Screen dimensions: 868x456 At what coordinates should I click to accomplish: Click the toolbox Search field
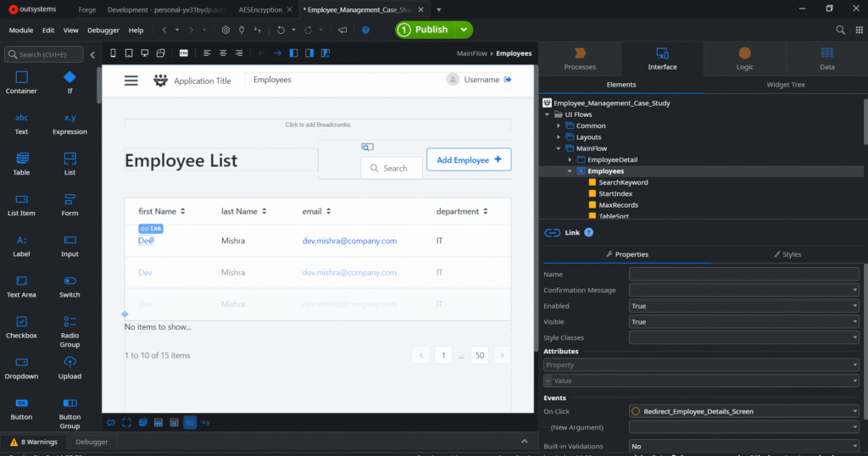click(x=44, y=54)
